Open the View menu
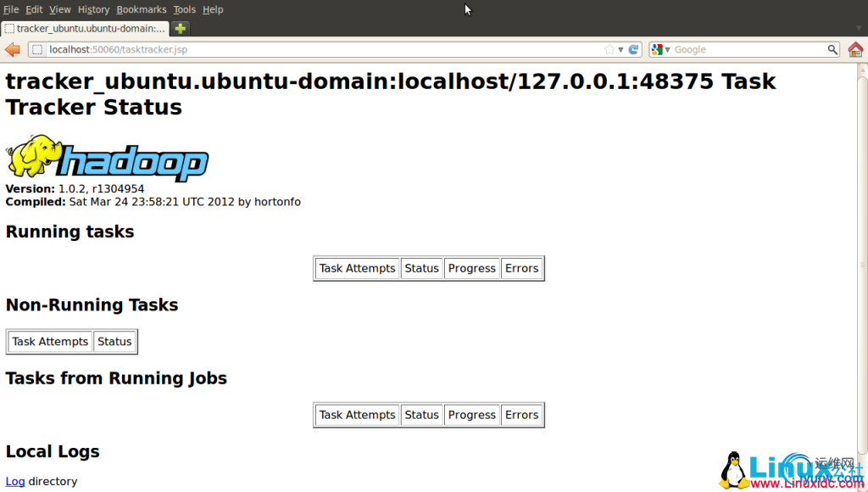Viewport: 868px width, 492px height. tap(60, 9)
